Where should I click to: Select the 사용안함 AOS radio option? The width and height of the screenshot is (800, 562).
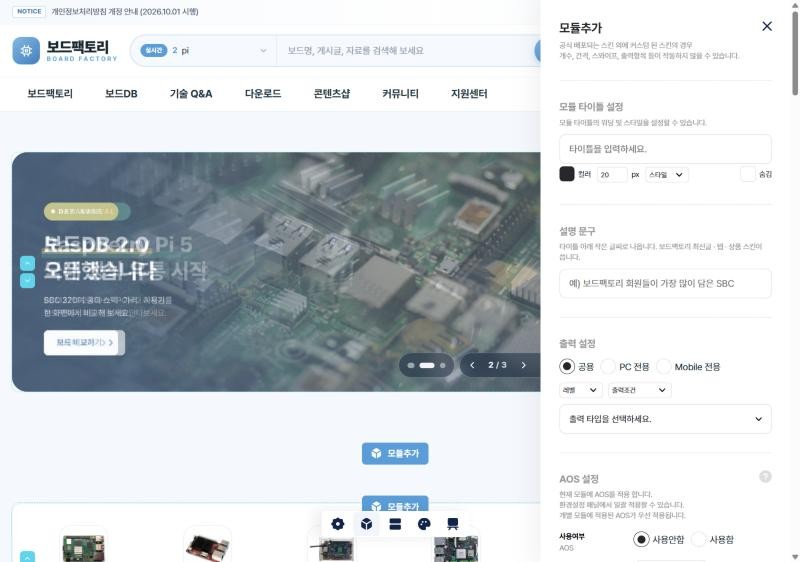point(641,539)
